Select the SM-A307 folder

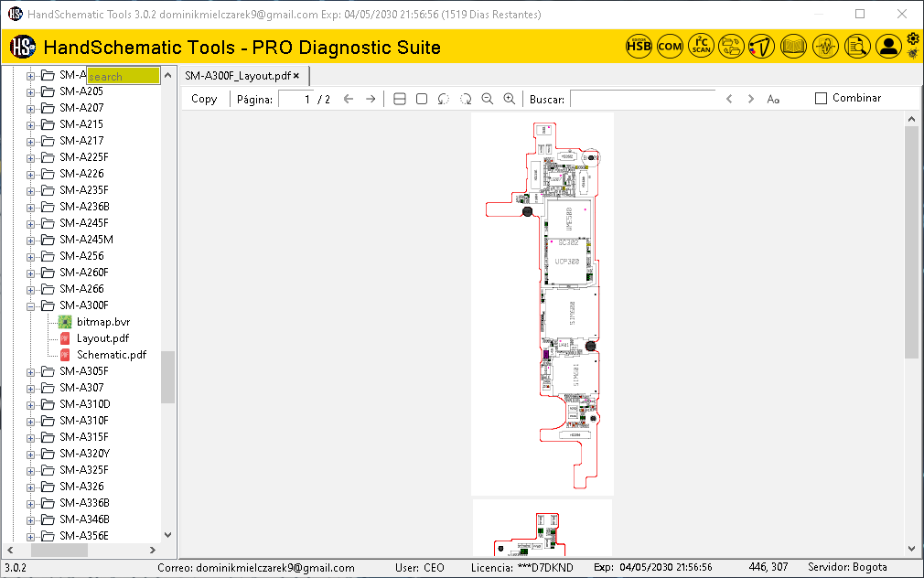tap(81, 388)
